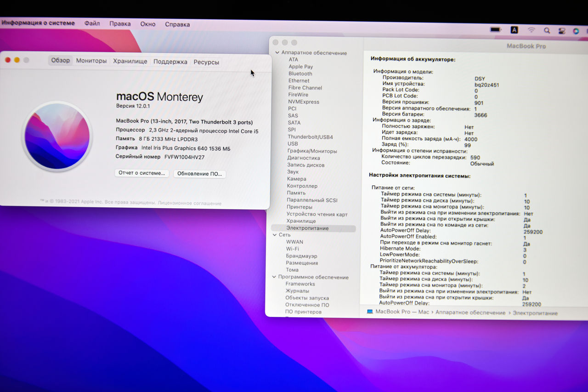This screenshot has width=588, height=392.
Task: Open the Справка menu
Action: point(177,24)
